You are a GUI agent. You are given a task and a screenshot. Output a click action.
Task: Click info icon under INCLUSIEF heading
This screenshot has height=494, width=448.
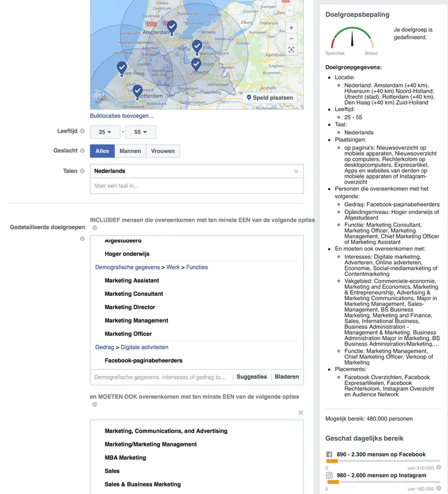95,228
